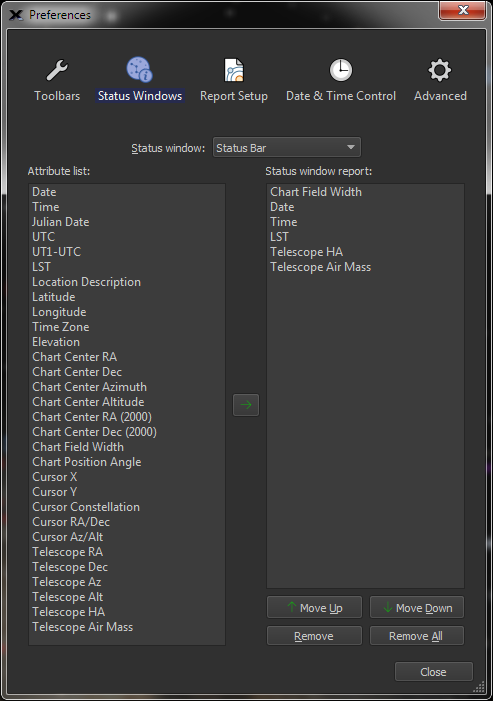Screen dimensions: 493x701
Task: Select Chart Center RA (2000) attribute
Action: point(127,417)
